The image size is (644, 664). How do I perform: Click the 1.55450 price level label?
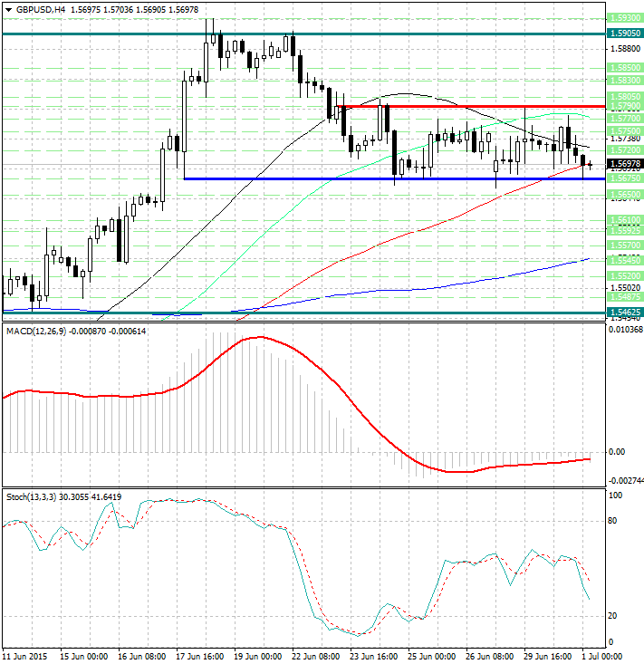click(625, 260)
